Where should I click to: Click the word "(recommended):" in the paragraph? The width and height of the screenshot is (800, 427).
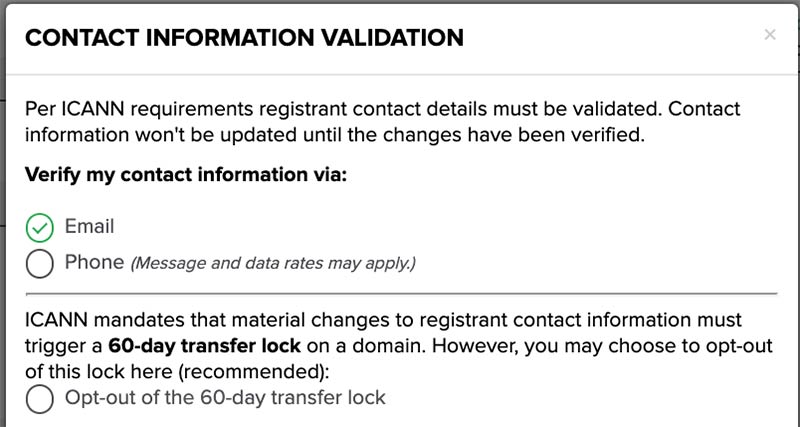point(254,371)
